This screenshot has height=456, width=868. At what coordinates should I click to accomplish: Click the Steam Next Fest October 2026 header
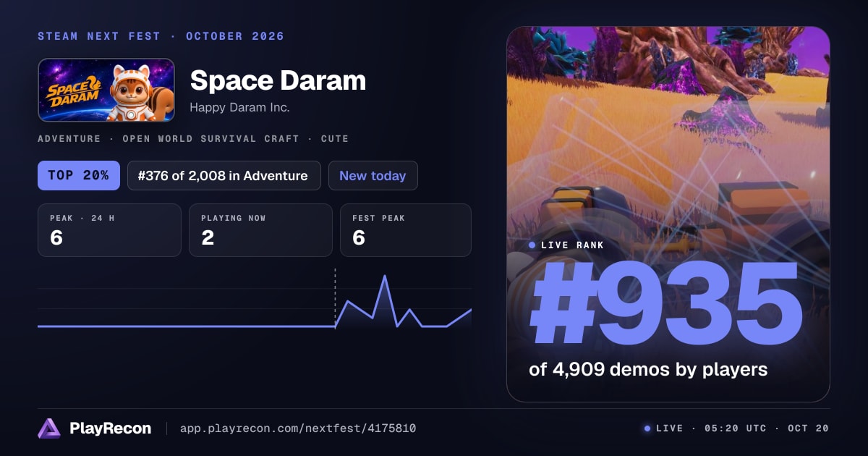(161, 36)
